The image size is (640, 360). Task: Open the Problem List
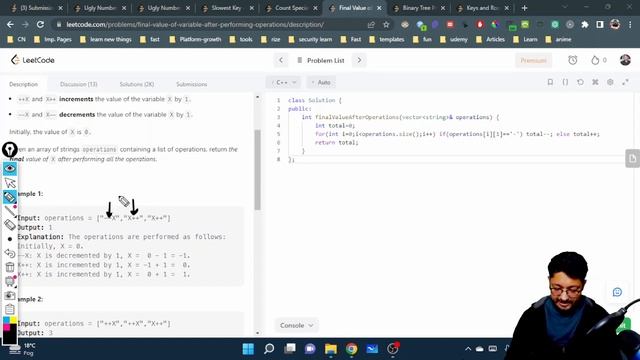[x=321, y=60]
